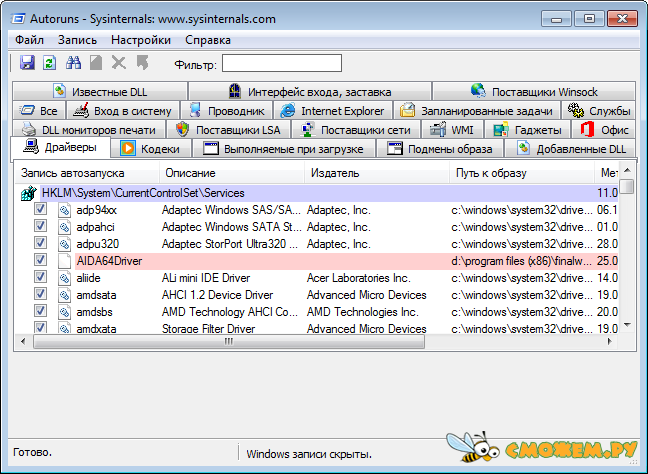This screenshot has height=474, width=648.
Task: Click the Jump to entry arrow icon
Action: 143,63
